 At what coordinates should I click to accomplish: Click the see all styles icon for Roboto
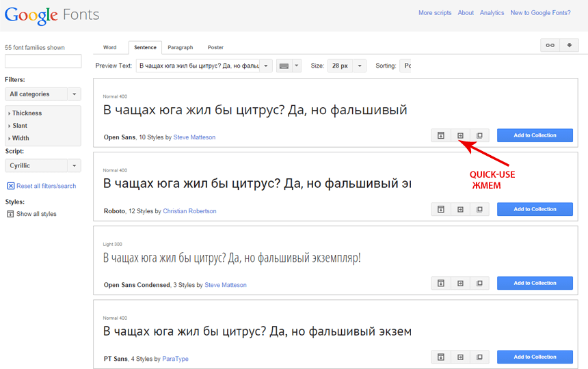coord(441,209)
